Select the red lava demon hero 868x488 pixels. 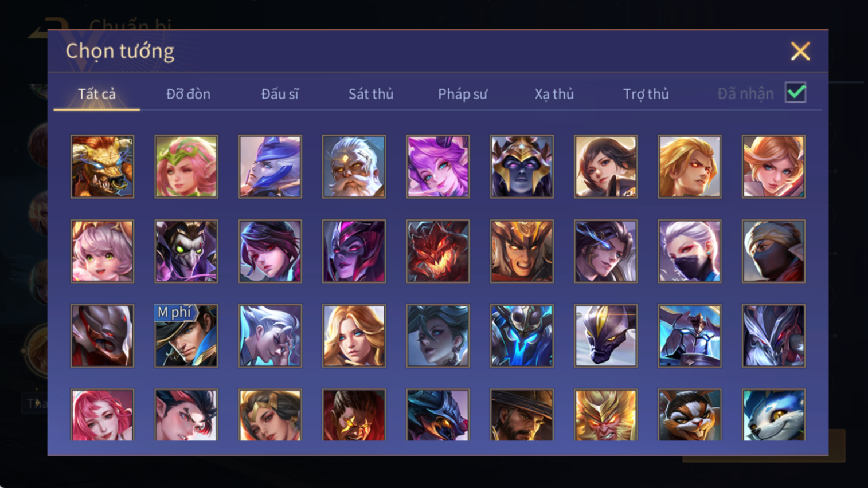[438, 251]
